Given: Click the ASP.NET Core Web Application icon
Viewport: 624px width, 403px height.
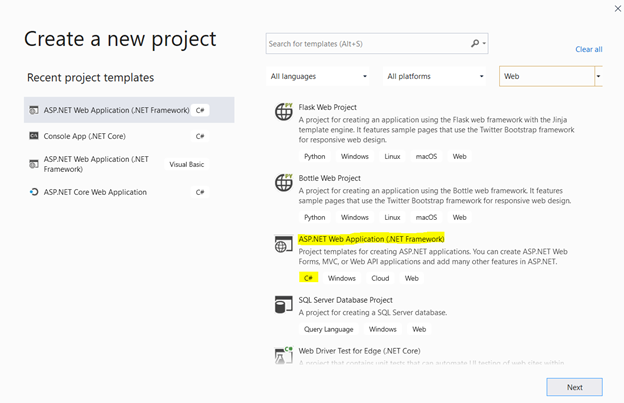Looking at the screenshot, I should (x=34, y=192).
